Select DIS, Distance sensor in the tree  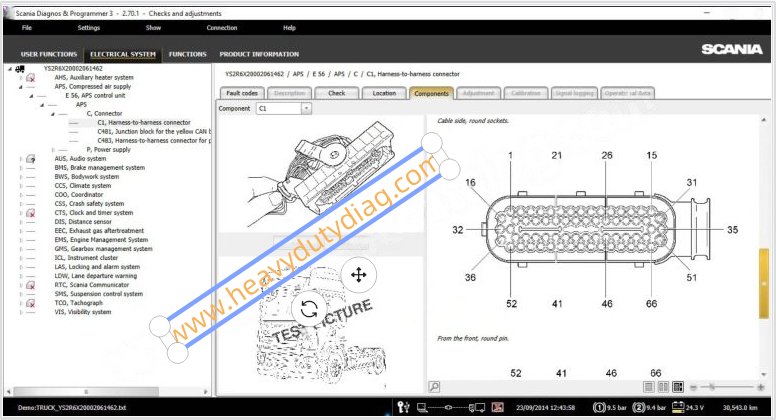83,222
